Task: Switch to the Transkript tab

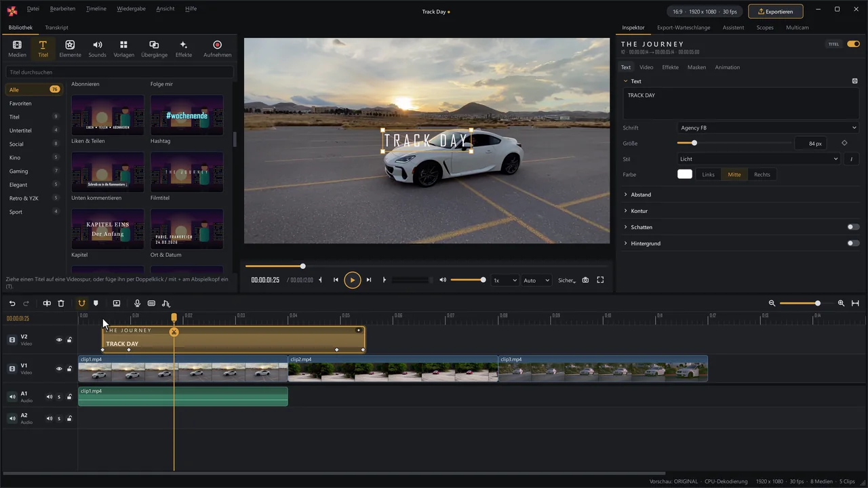Action: [x=56, y=28]
